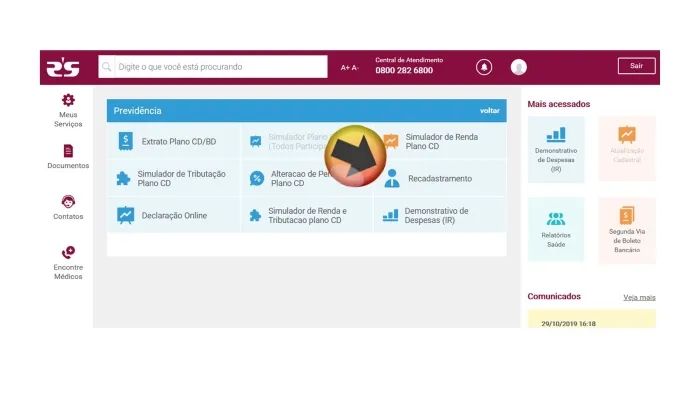This screenshot has width=700, height=394.
Task: Click the search magnifier icon
Action: pyautogui.click(x=107, y=67)
